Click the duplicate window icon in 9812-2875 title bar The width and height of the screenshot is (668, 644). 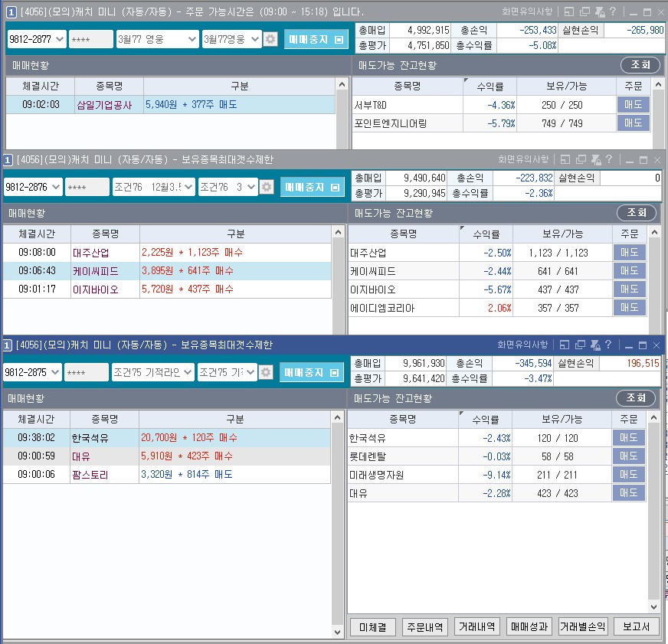580,345
